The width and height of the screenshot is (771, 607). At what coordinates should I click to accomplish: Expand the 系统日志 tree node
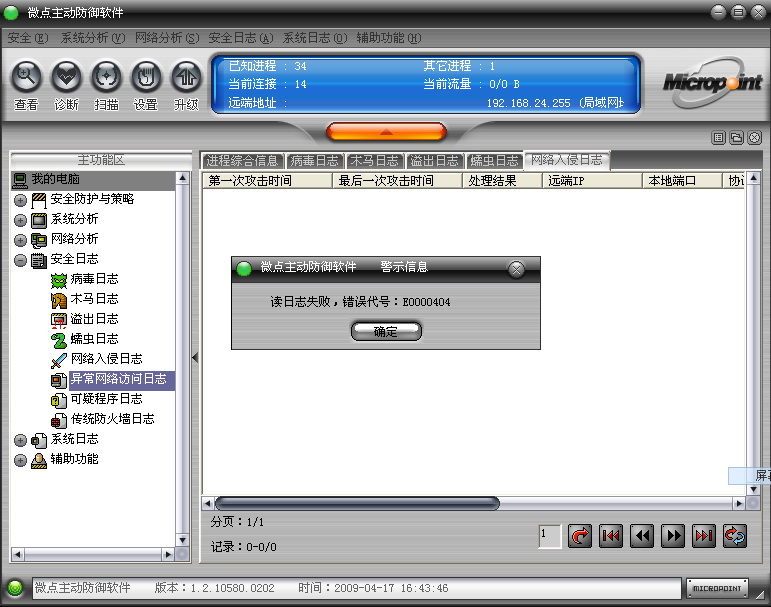[x=20, y=440]
